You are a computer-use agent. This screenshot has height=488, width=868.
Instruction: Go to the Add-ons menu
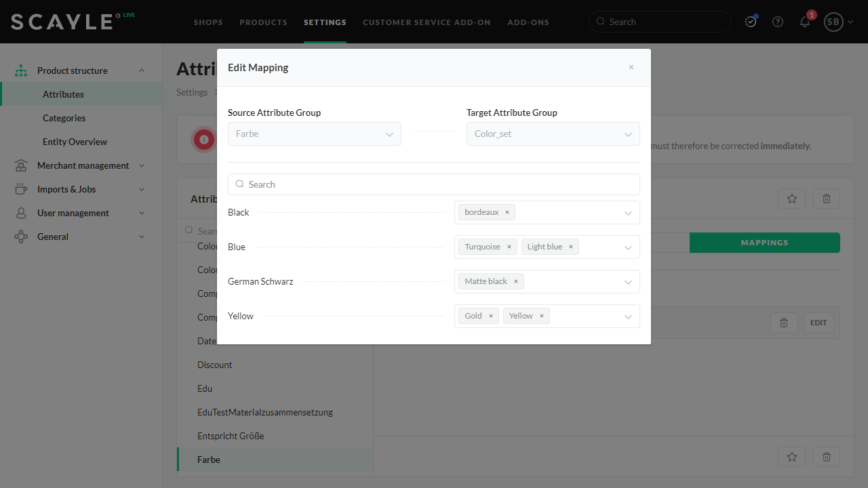[528, 22]
